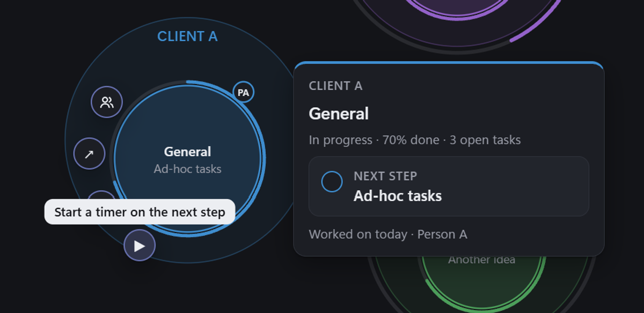The height and width of the screenshot is (313, 644).
Task: Click the Start a timer tooltip
Action: tap(140, 212)
